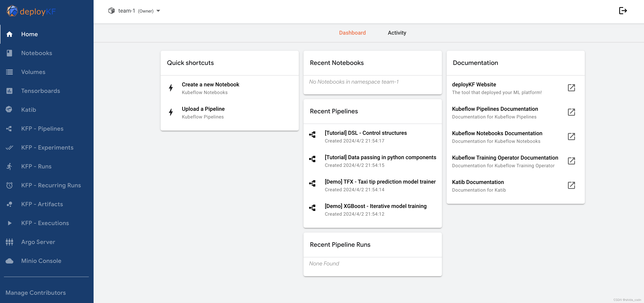The image size is (644, 303).
Task: Click the Manage Contributors link
Action: pos(36,293)
